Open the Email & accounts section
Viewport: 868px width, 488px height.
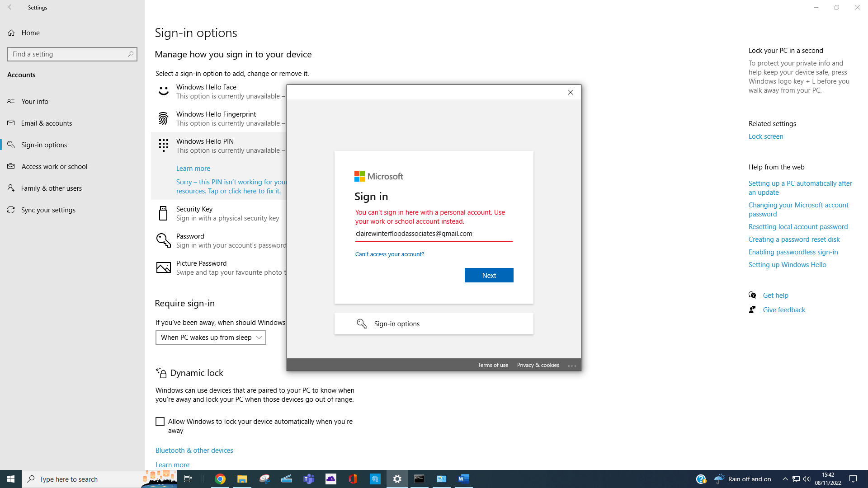[46, 123]
